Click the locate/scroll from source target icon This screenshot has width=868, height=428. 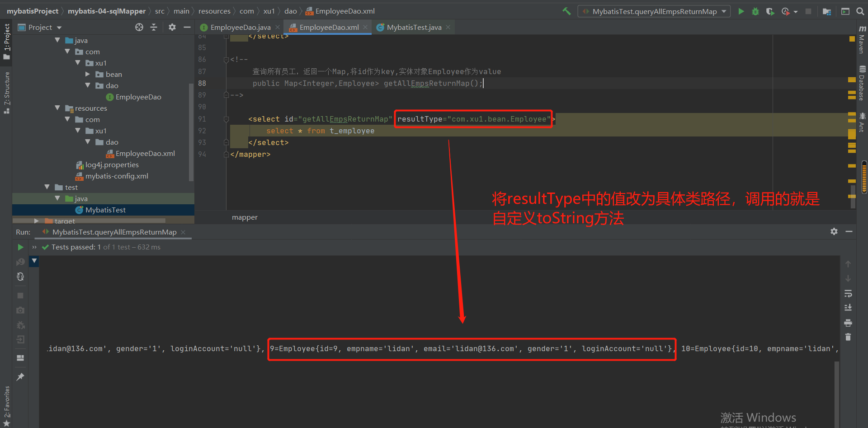pos(139,27)
